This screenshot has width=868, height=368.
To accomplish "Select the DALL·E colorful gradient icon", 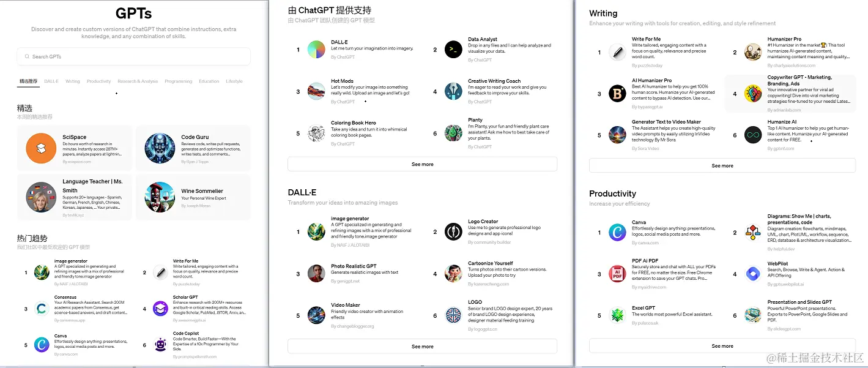I will (x=316, y=50).
